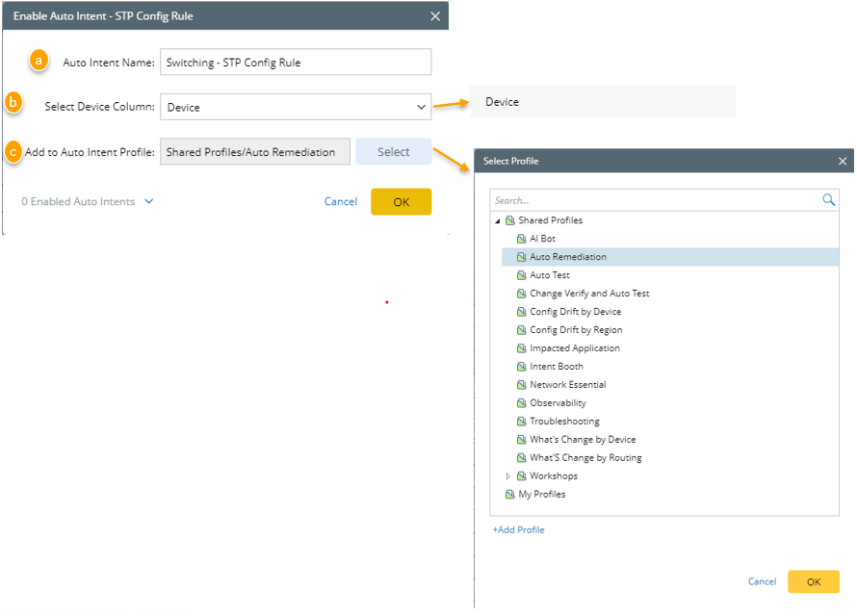The image size is (857, 616).
Task: Expand the Workshops tree node
Action: coord(508,476)
